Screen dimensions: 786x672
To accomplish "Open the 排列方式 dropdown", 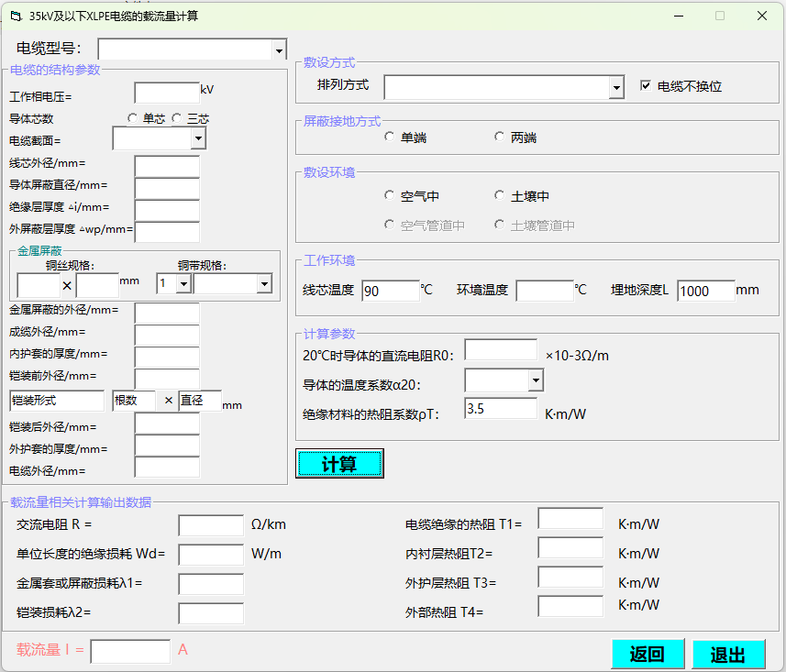I will (x=616, y=88).
